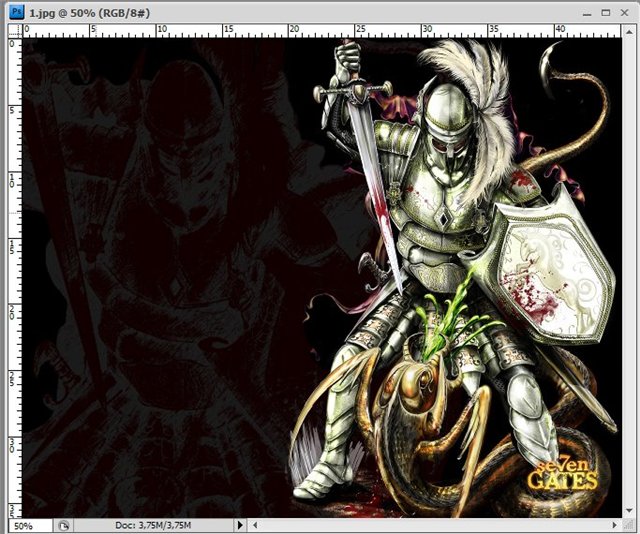Click the vertical scrollbar down arrow
Viewport: 640px width, 534px height.
point(628,511)
